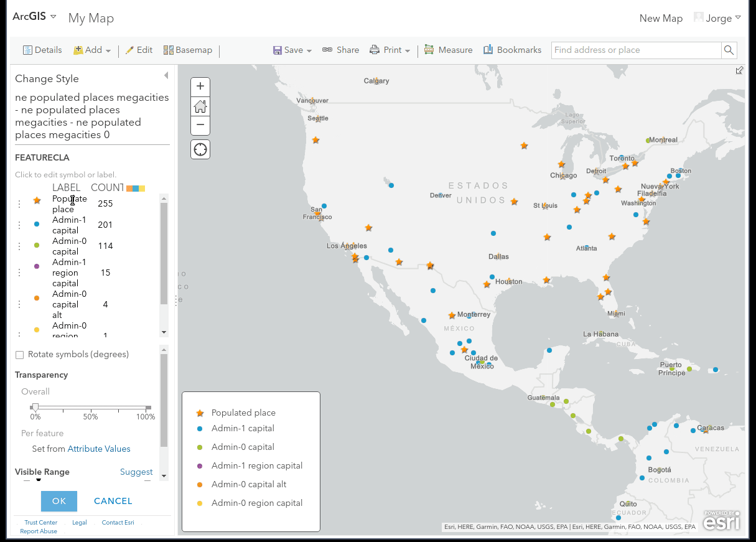Click the search magnifier icon
The image size is (756, 542).
[729, 50]
